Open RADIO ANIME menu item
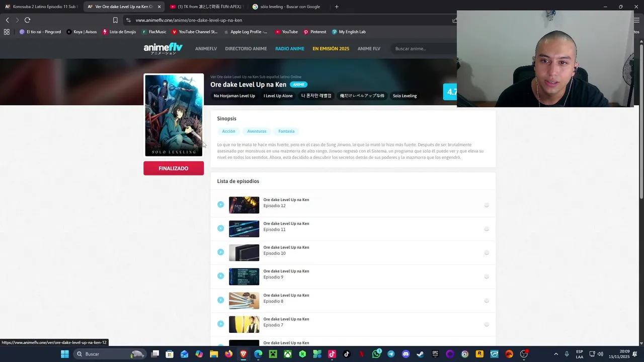Image resolution: width=644 pixels, height=362 pixels. point(290,49)
